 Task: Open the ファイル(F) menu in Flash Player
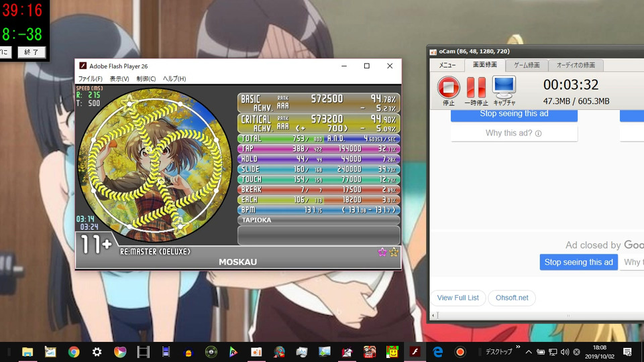91,79
